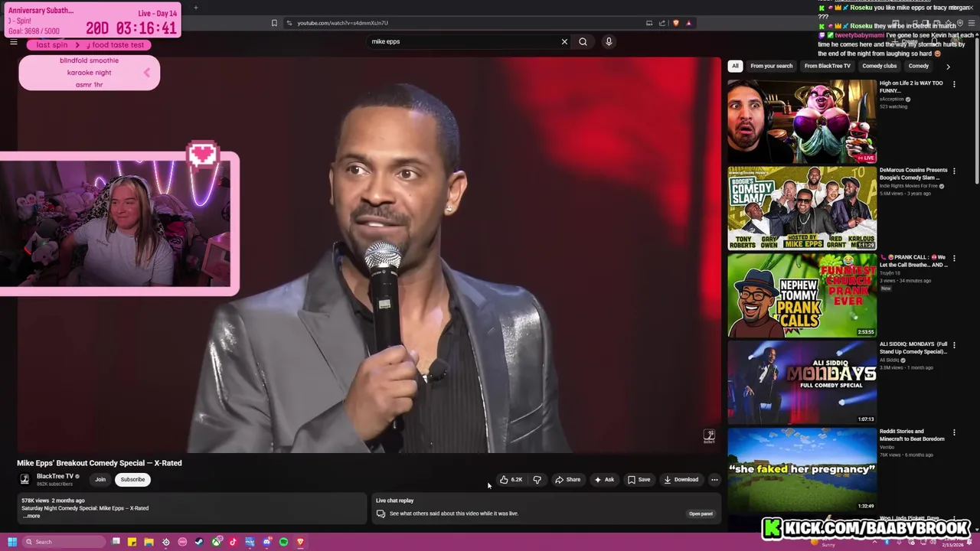980x551 pixels.
Task: Open Ali Siddiq Mondays thumbnail
Action: [x=802, y=383]
